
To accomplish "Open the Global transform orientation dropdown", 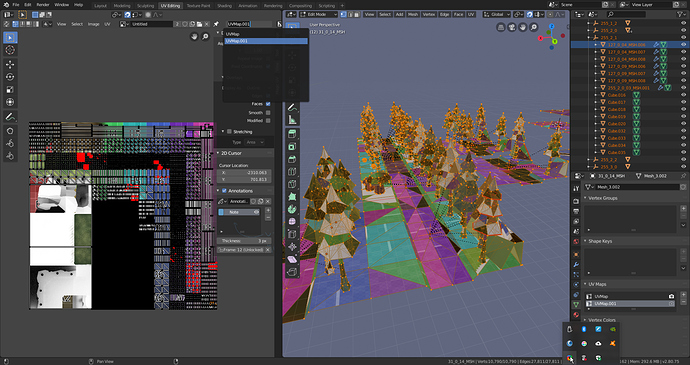I will tap(497, 15).
